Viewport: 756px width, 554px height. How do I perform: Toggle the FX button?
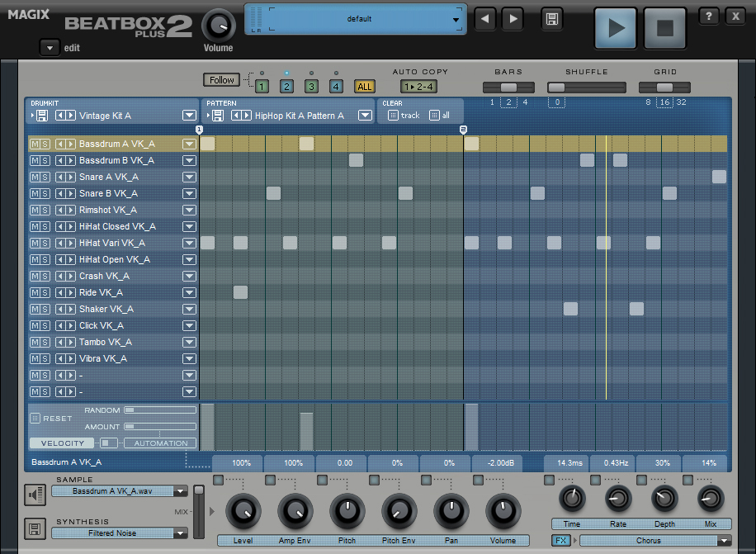[560, 541]
